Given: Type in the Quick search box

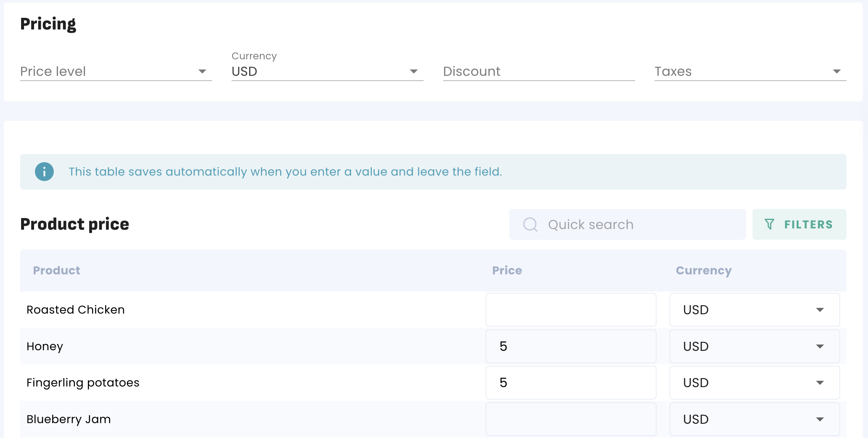Looking at the screenshot, I should click(640, 224).
